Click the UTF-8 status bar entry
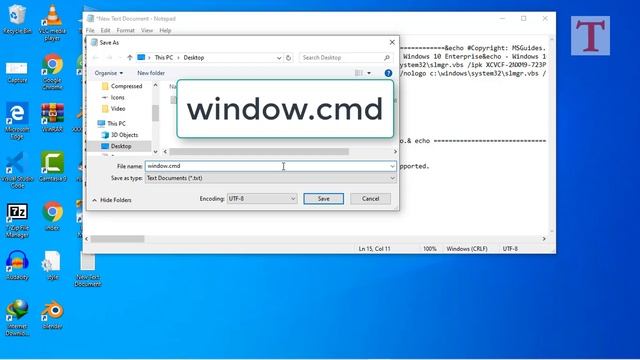 click(x=510, y=249)
